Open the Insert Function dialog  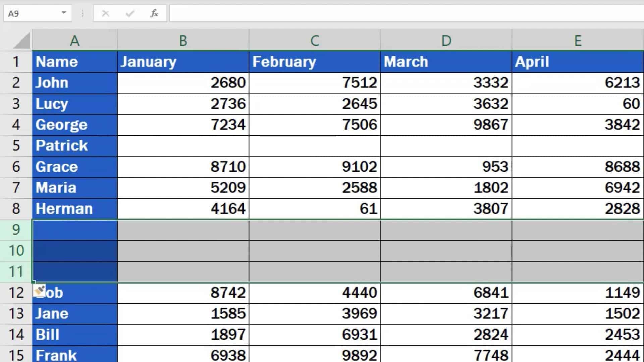pos(154,14)
